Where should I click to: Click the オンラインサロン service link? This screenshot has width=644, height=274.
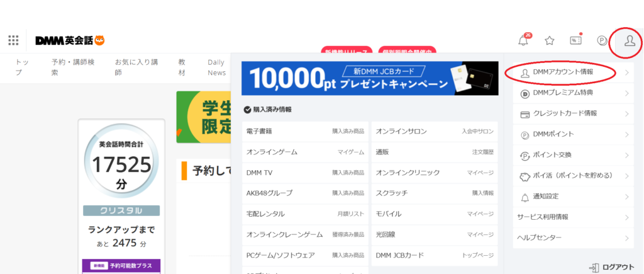click(434, 132)
